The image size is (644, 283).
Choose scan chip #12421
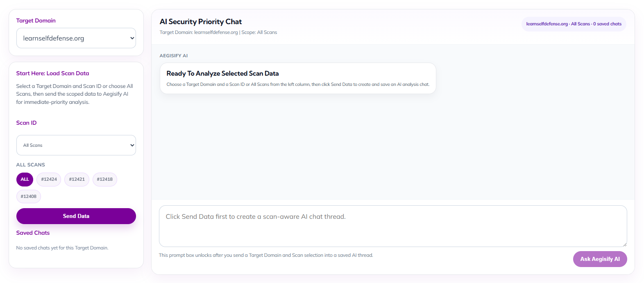tap(77, 179)
